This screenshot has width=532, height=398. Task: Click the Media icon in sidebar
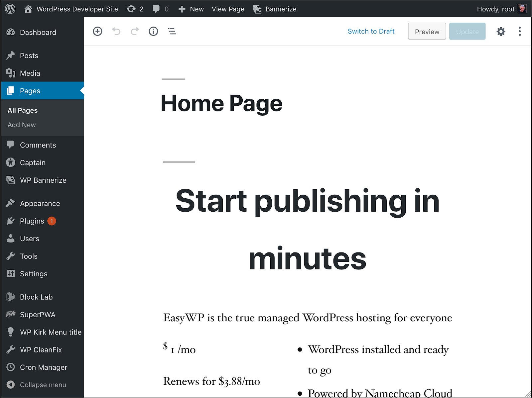point(11,73)
